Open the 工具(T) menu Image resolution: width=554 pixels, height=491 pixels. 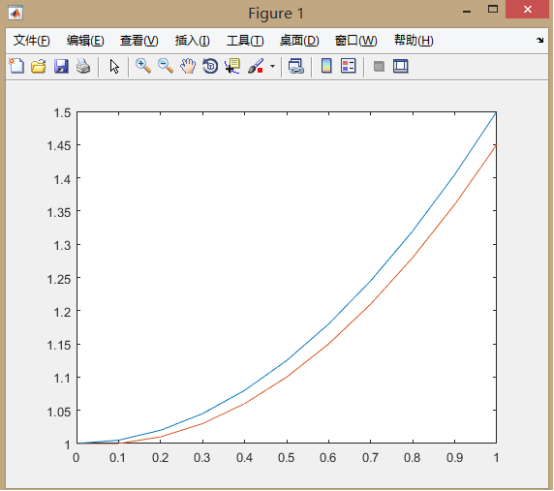(x=245, y=41)
